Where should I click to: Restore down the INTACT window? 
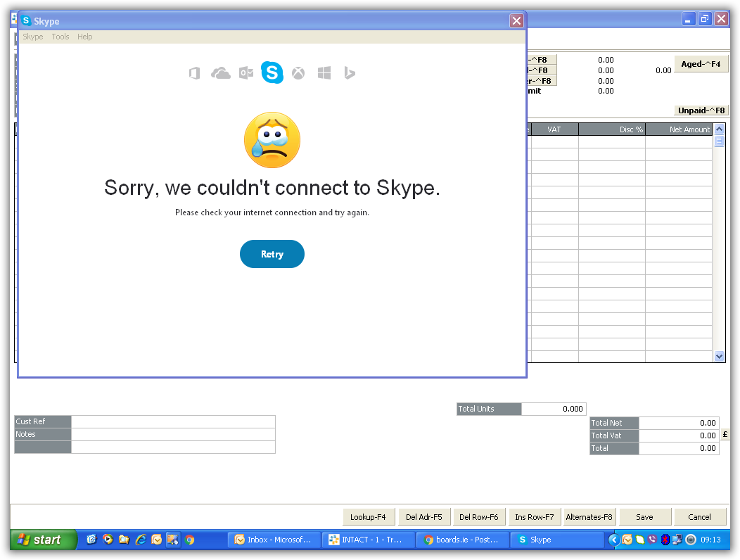pos(705,19)
